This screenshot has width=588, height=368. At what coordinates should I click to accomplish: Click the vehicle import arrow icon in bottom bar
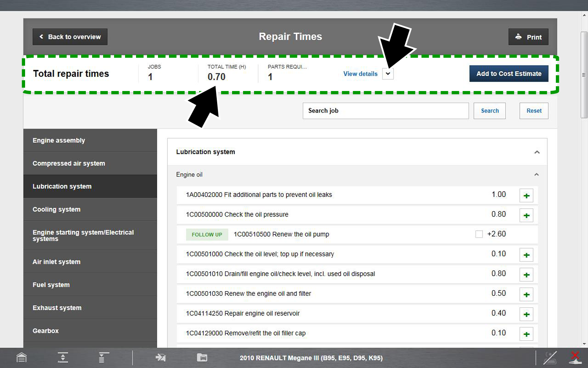[x=161, y=357]
